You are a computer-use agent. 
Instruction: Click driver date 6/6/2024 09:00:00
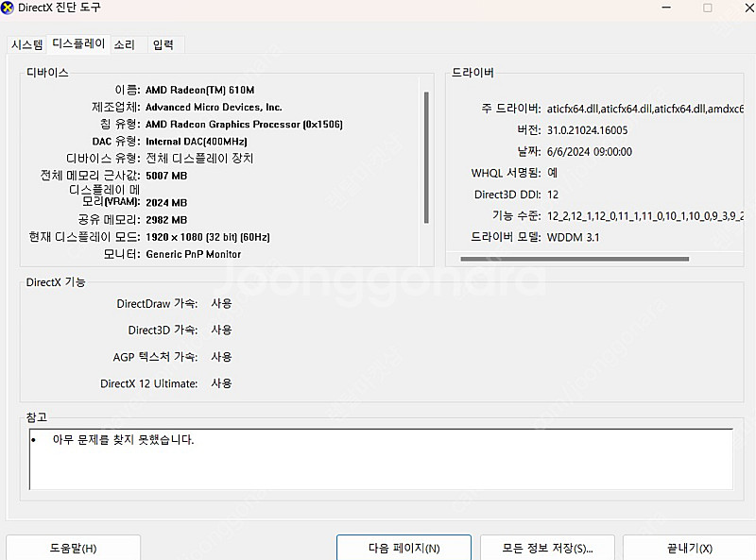tap(589, 152)
